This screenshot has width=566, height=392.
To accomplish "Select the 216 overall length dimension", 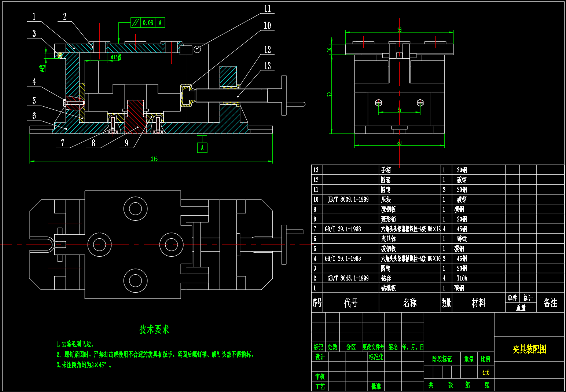I will (x=154, y=159).
